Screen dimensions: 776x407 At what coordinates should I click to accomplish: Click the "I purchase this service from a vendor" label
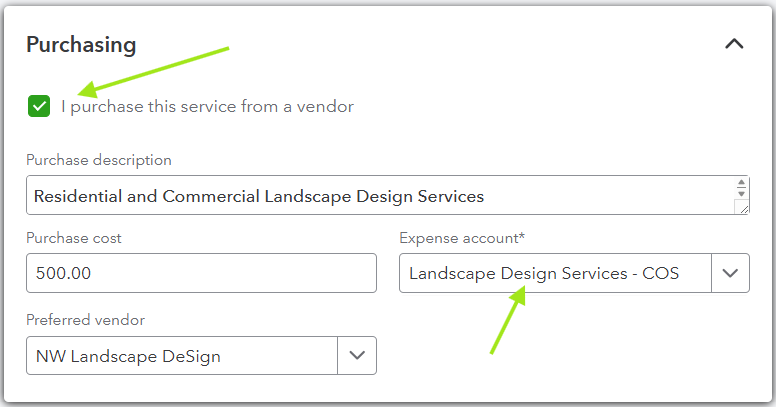[x=207, y=106]
